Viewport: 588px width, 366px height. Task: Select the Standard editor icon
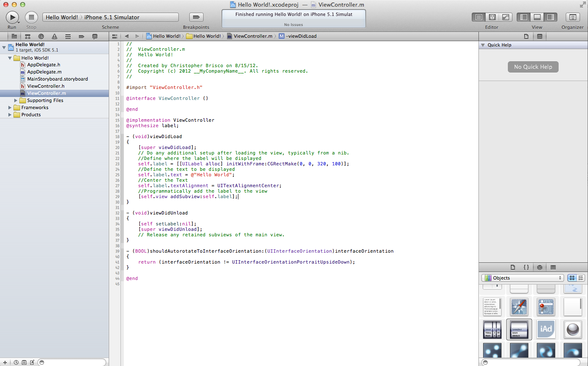478,17
